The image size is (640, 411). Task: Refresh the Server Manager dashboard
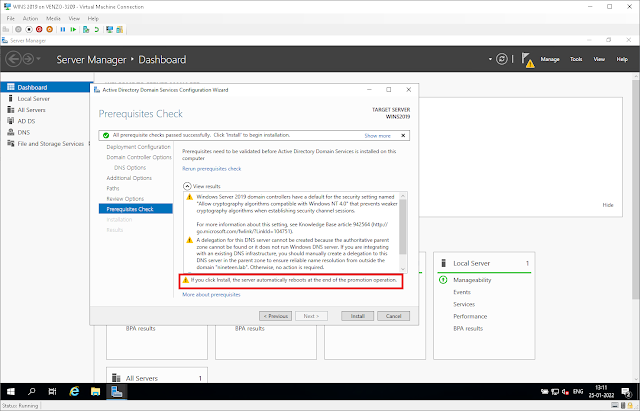(x=502, y=59)
